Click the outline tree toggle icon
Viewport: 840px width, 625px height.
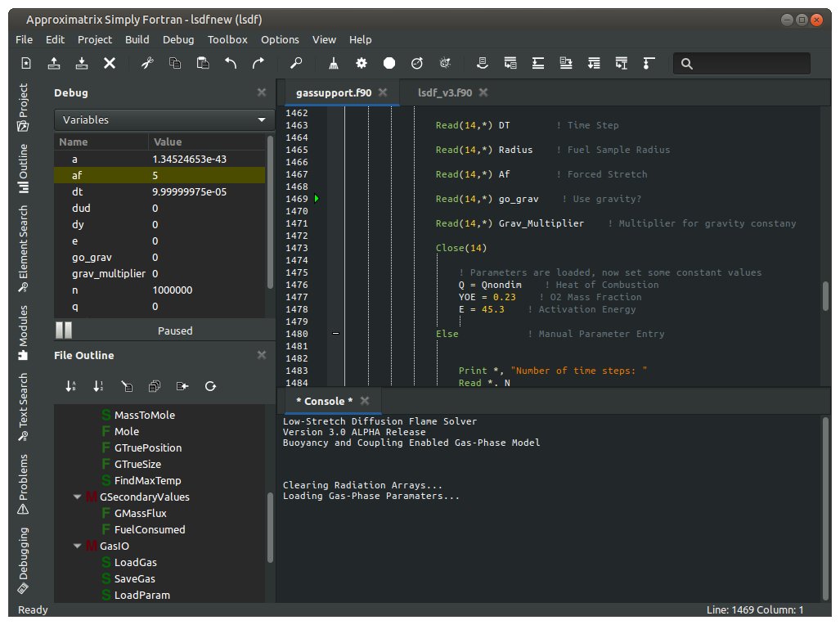[x=127, y=386]
